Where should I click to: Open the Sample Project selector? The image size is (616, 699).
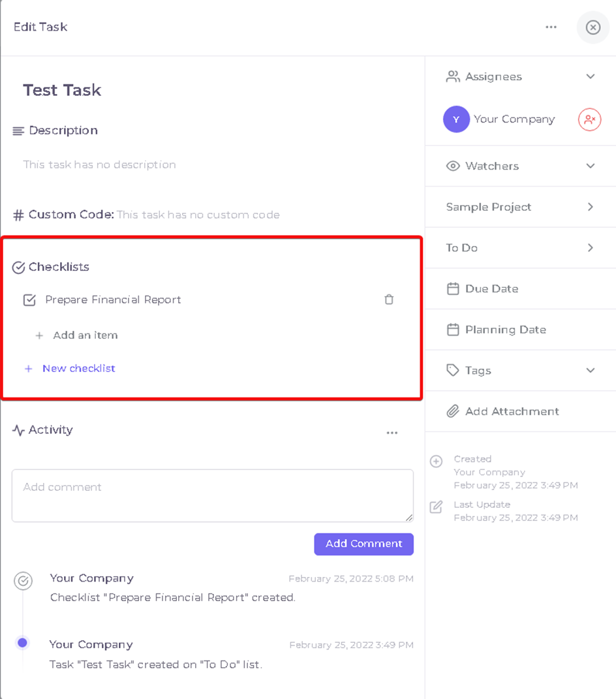(521, 207)
